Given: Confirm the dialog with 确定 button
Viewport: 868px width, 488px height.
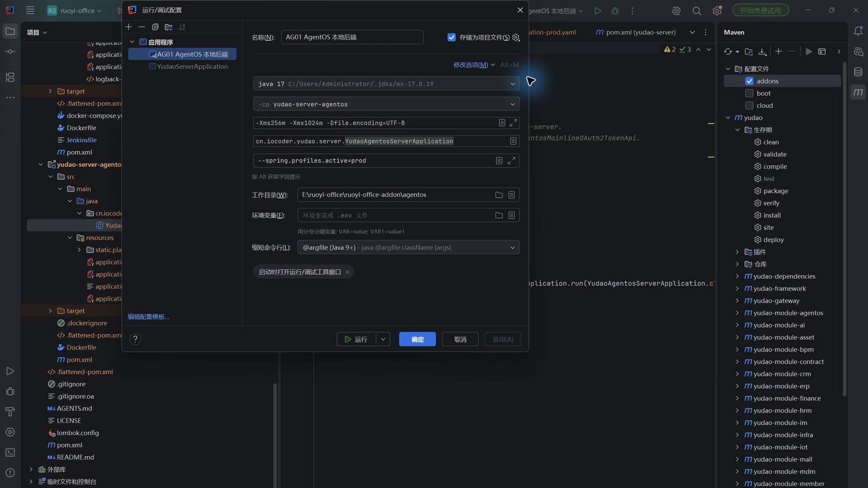Looking at the screenshot, I should click(417, 339).
